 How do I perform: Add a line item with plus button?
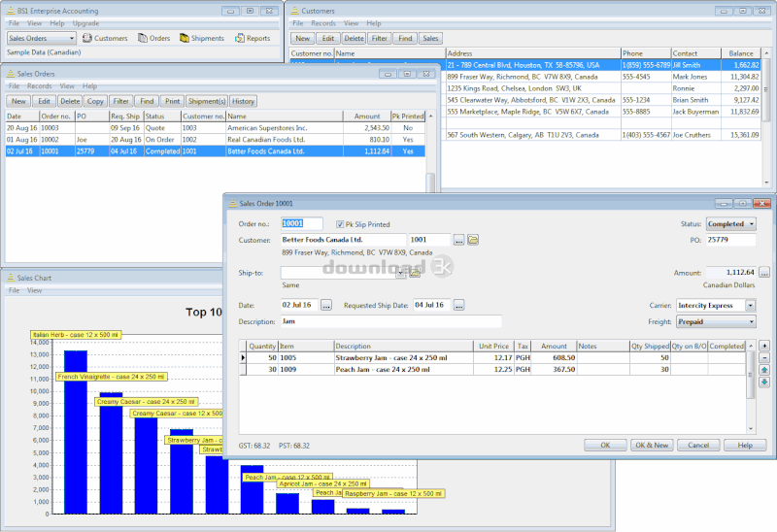[x=764, y=346]
